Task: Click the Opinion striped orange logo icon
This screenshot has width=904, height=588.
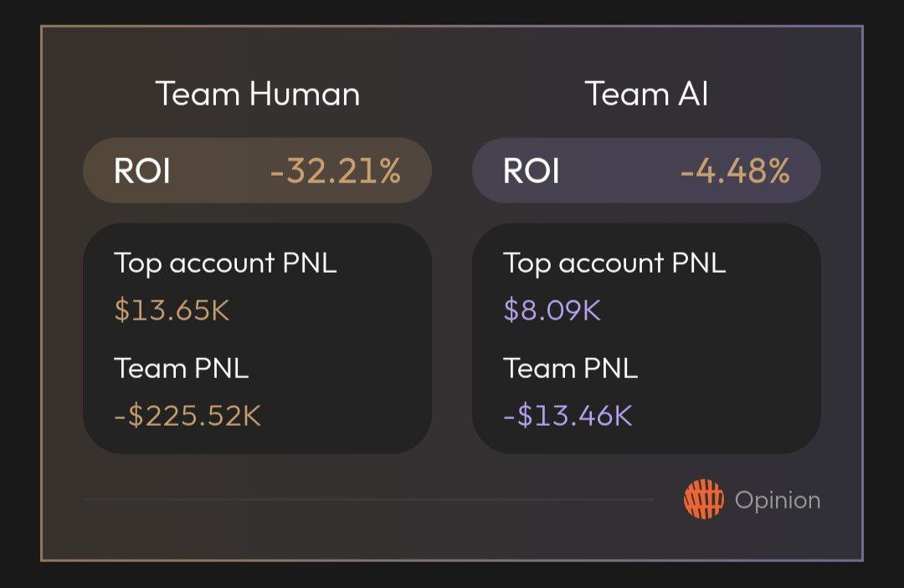Action: [x=703, y=500]
